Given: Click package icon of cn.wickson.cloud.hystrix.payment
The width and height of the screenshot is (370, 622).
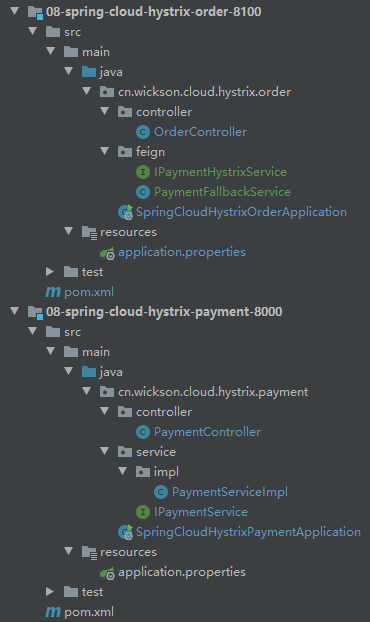Looking at the screenshot, I should (x=107, y=392).
